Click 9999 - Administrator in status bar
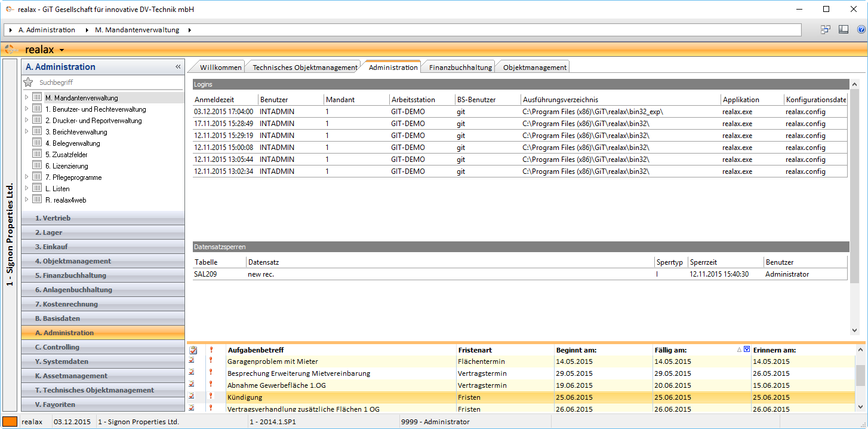 coord(435,422)
